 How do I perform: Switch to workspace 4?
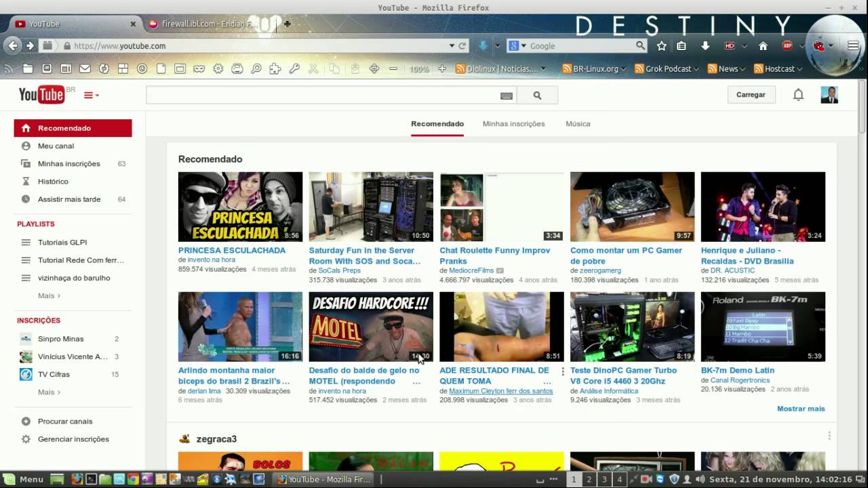[619, 479]
